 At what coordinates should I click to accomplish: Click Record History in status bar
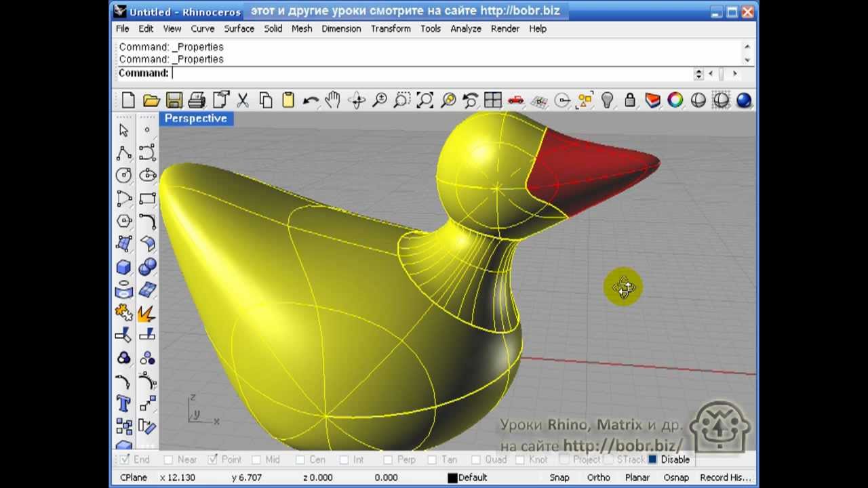726,477
